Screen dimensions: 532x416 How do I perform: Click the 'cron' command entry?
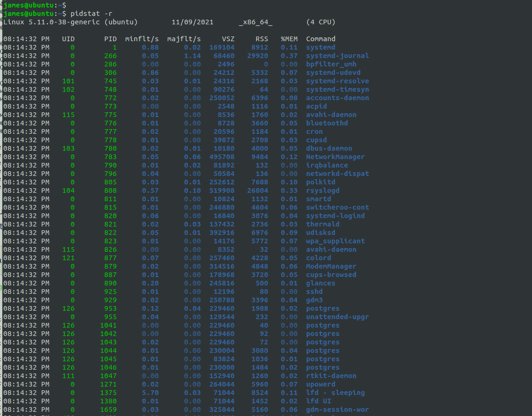coord(315,132)
